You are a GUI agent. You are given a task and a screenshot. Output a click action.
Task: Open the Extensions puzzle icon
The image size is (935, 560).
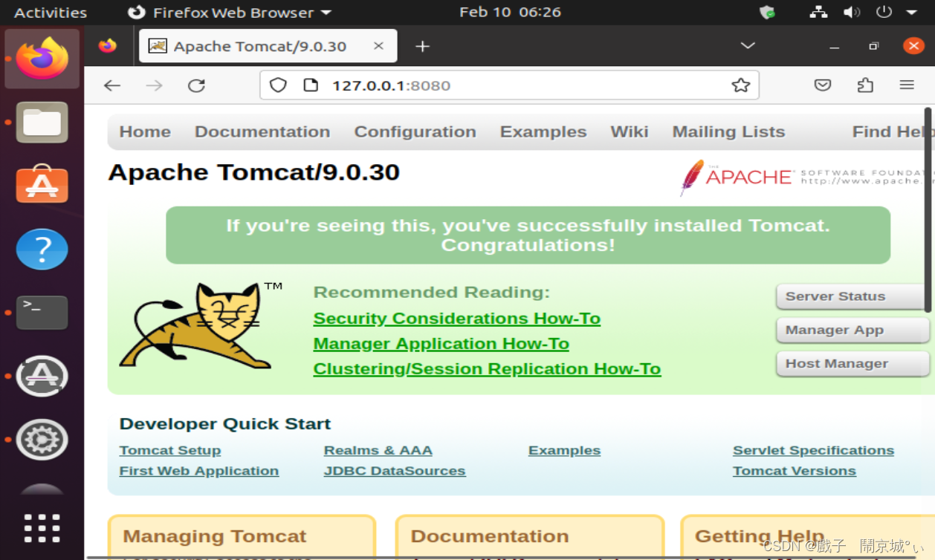point(865,85)
